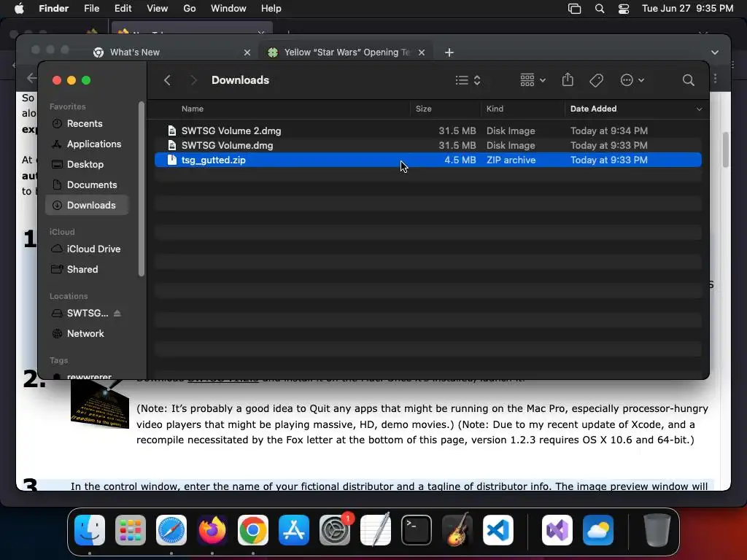The image size is (747, 560).
Task: Eject the SWTSG volume
Action: pos(117,314)
